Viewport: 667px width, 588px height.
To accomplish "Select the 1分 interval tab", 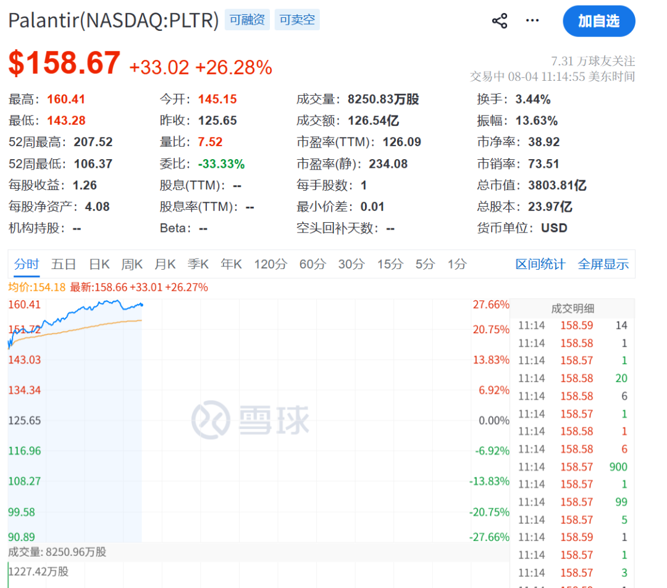I will pos(457,264).
